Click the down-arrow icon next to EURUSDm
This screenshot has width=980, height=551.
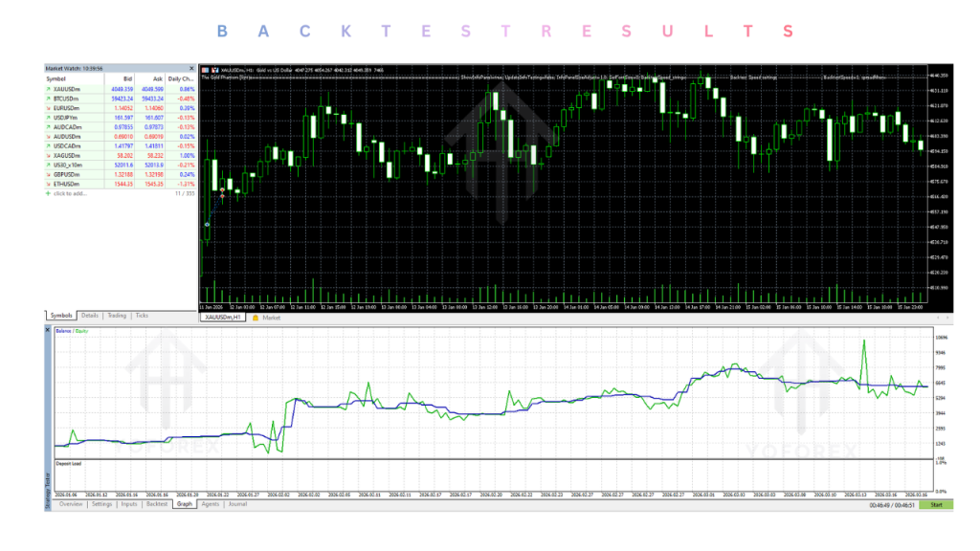[x=48, y=108]
